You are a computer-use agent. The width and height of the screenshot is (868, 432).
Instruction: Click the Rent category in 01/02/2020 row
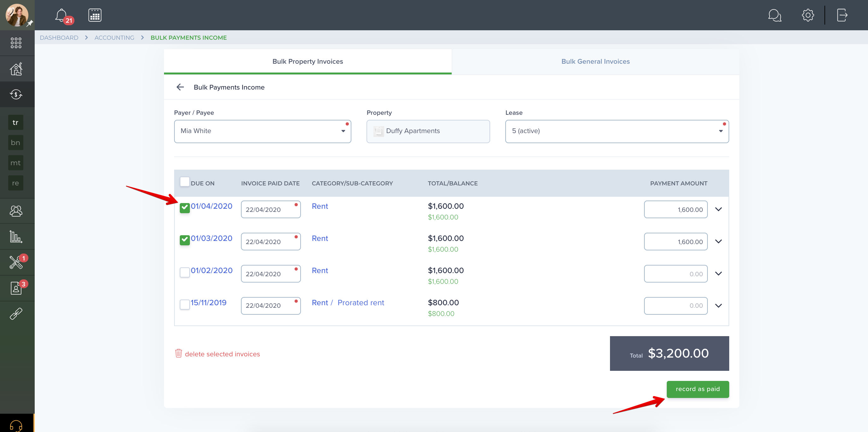(x=320, y=271)
